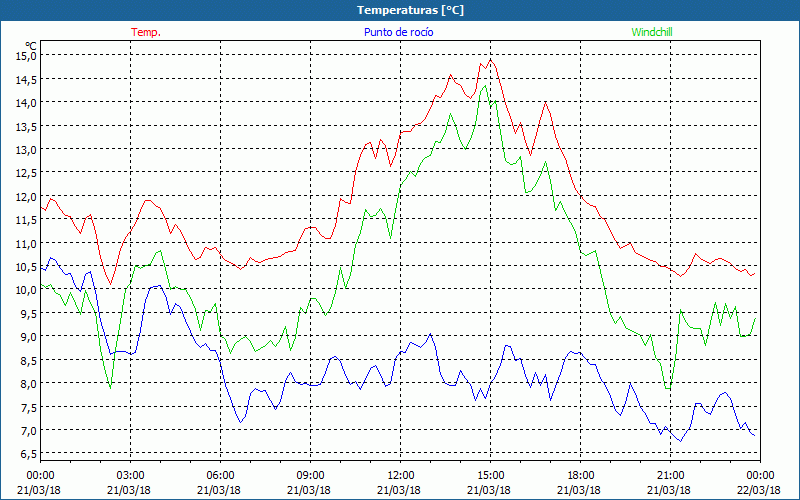Click the 7,5 value on the y-axis

click(29, 407)
